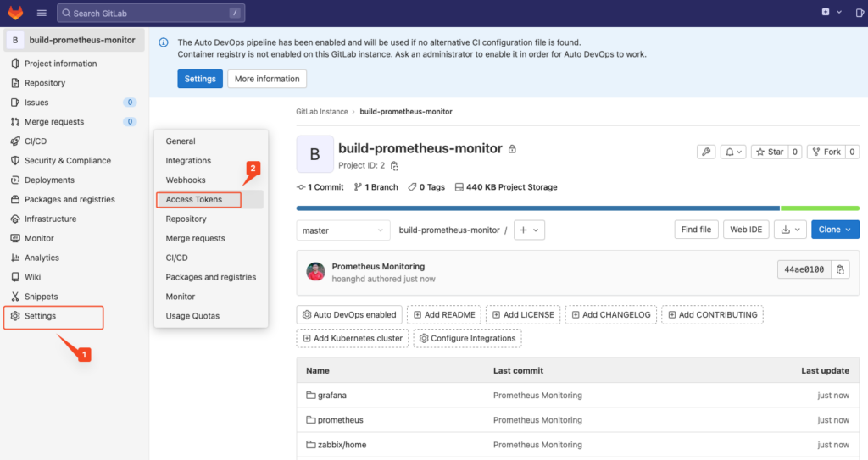Copy the project ID with clipboard icon
This screenshot has width=868, height=460.
(394, 165)
